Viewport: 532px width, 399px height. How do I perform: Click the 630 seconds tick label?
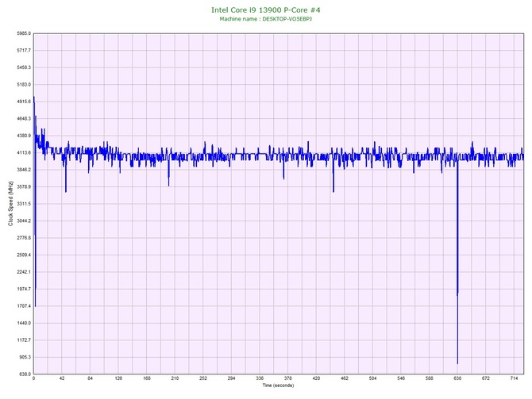click(457, 378)
